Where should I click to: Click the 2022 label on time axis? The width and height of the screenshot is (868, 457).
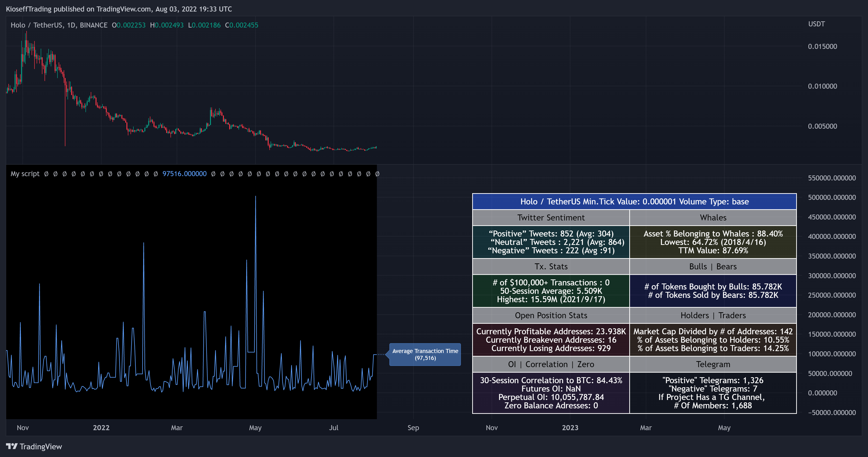coord(101,428)
